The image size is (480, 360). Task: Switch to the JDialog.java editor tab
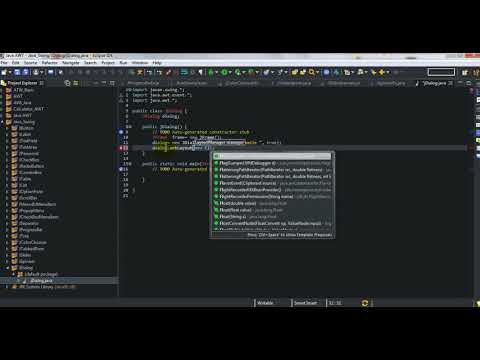434,83
